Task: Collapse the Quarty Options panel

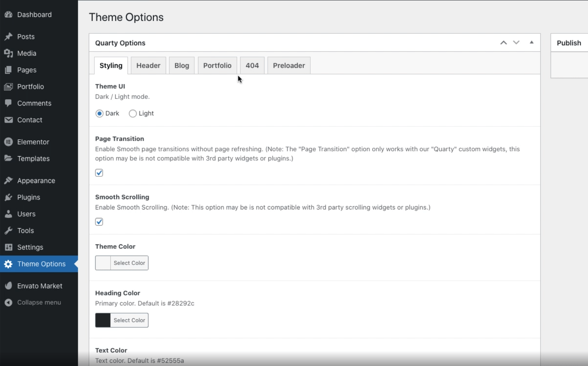Action: [x=531, y=43]
